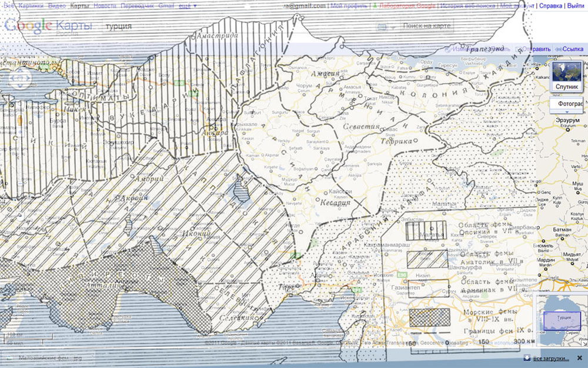The width and height of the screenshot is (588, 368).
Task: Switch to Спутник satellite view thumbnail
Action: [567, 76]
